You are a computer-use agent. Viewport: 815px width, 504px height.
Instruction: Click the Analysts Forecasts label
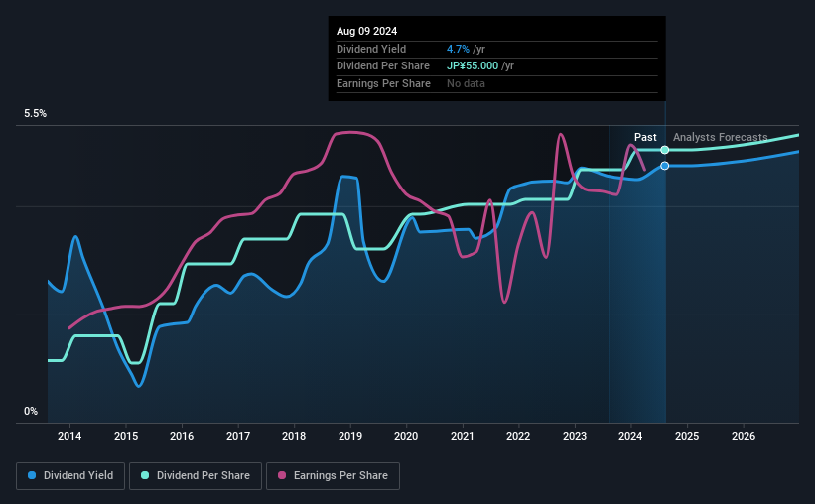pos(720,137)
